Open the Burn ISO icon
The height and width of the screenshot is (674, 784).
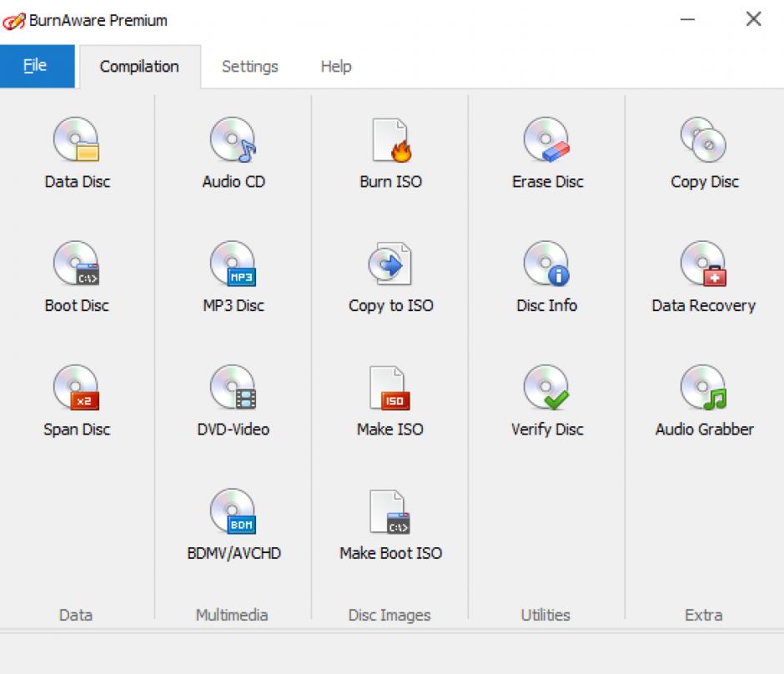coord(391,140)
